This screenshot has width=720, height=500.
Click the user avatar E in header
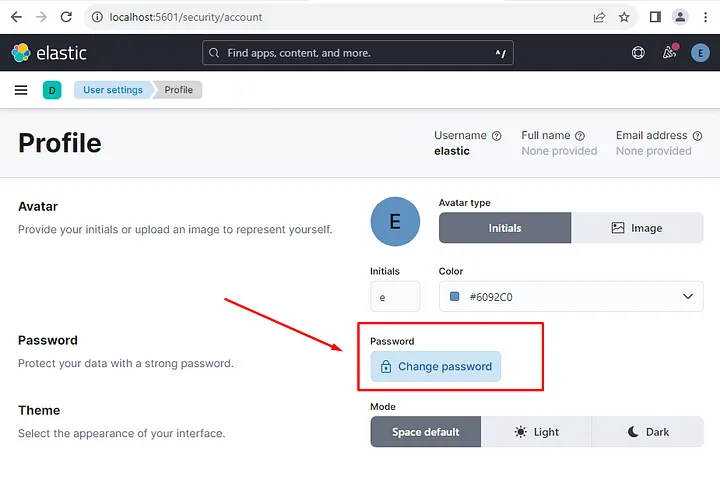(700, 53)
